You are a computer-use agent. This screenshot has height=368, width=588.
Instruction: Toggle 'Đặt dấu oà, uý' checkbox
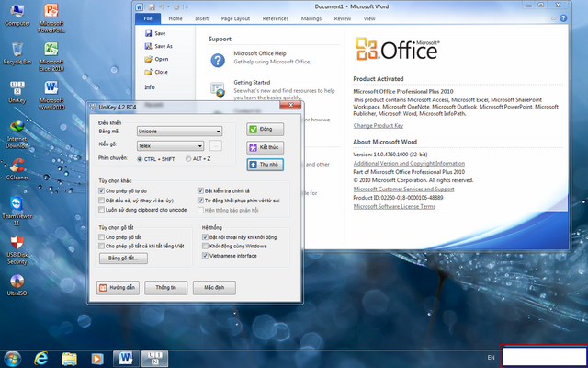(101, 201)
